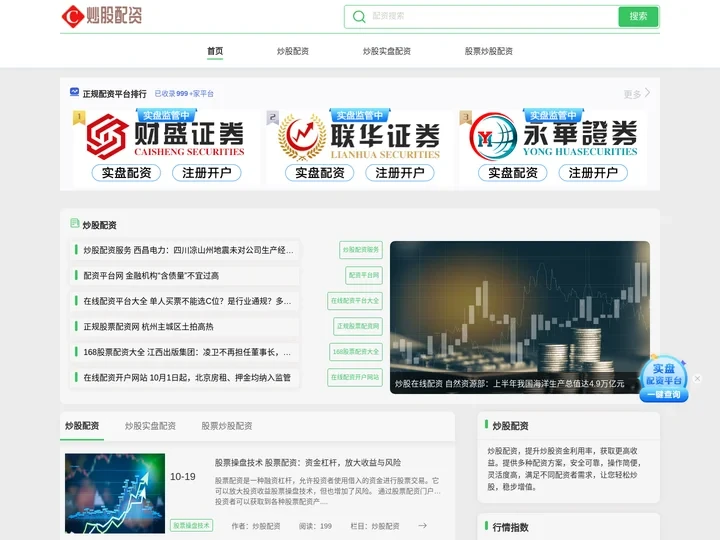Screen dimensions: 720x540
Task: Click green icon beside 炒股配资 section heading
Action: coord(74,223)
